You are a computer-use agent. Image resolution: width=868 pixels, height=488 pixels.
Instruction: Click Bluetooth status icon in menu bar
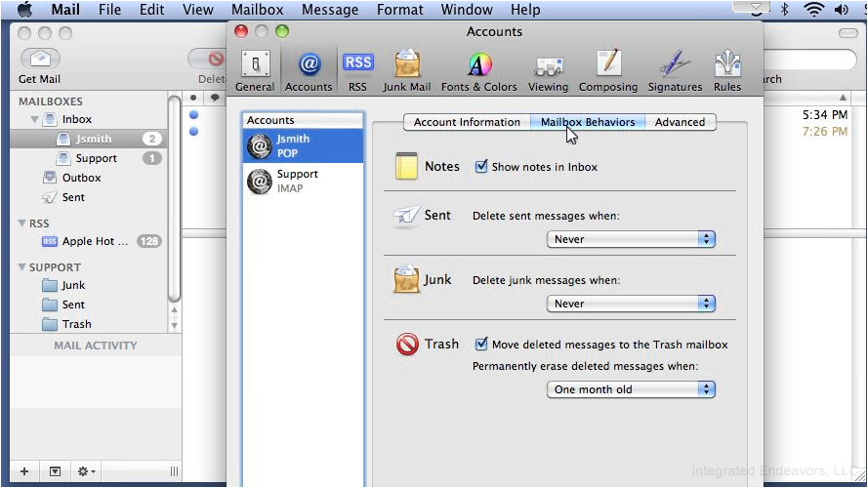[784, 10]
